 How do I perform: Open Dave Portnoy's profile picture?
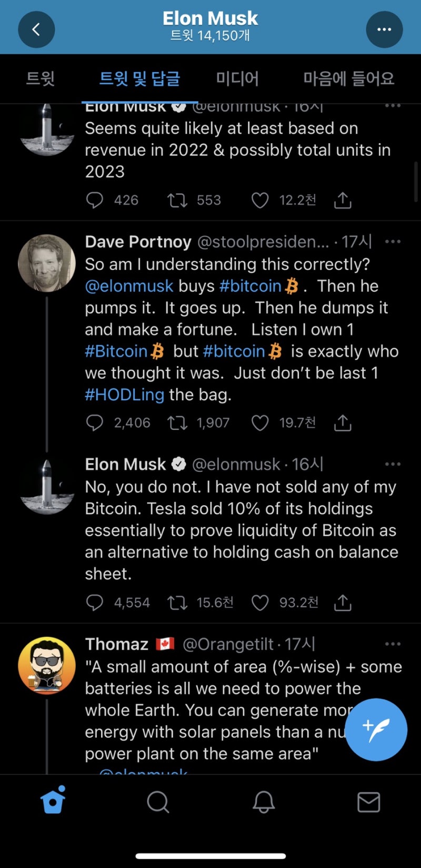pyautogui.click(x=47, y=263)
